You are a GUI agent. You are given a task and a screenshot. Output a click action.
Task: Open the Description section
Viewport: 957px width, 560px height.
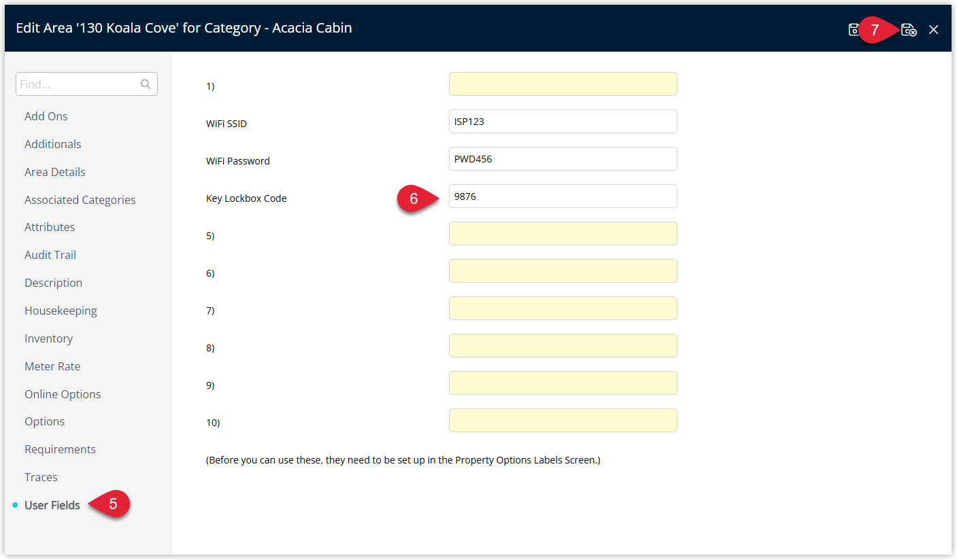point(54,283)
